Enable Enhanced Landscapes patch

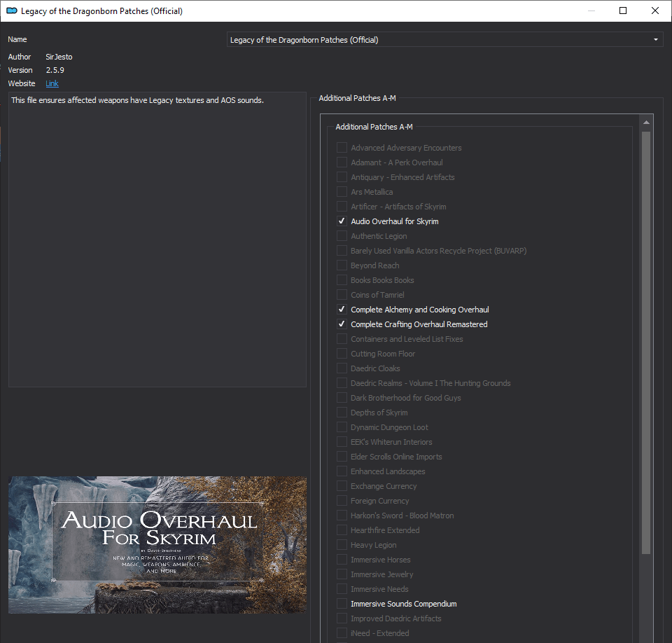click(342, 471)
